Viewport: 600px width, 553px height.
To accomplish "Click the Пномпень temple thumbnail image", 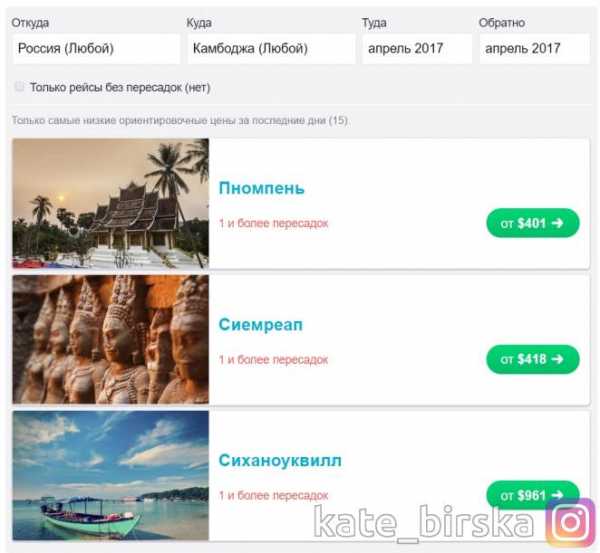I will coord(111,203).
